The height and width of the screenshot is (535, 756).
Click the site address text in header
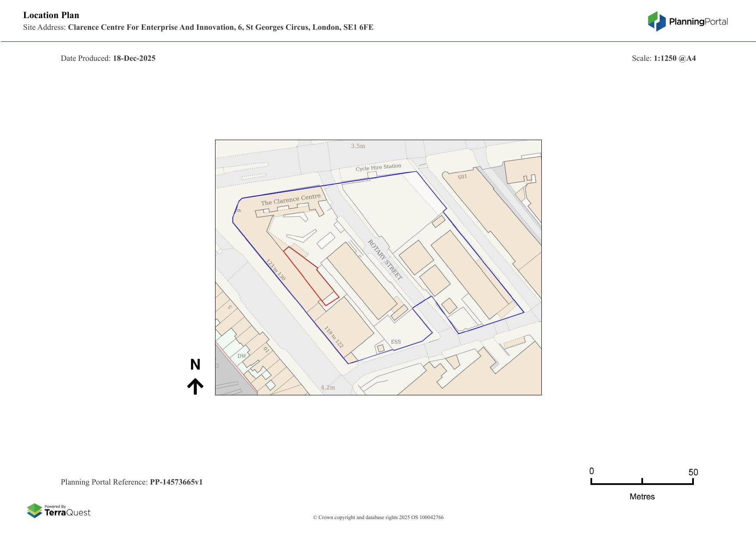(220, 27)
